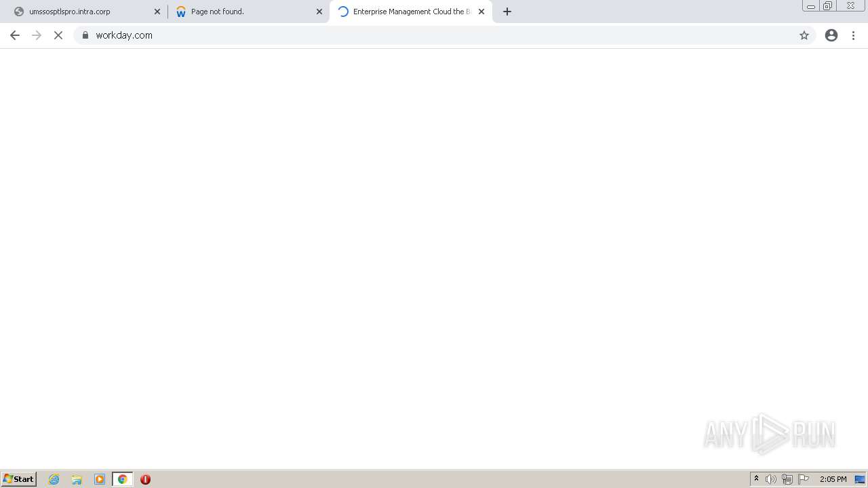The height and width of the screenshot is (488, 868).
Task: Click the Workday favicon on second tab
Action: click(181, 12)
